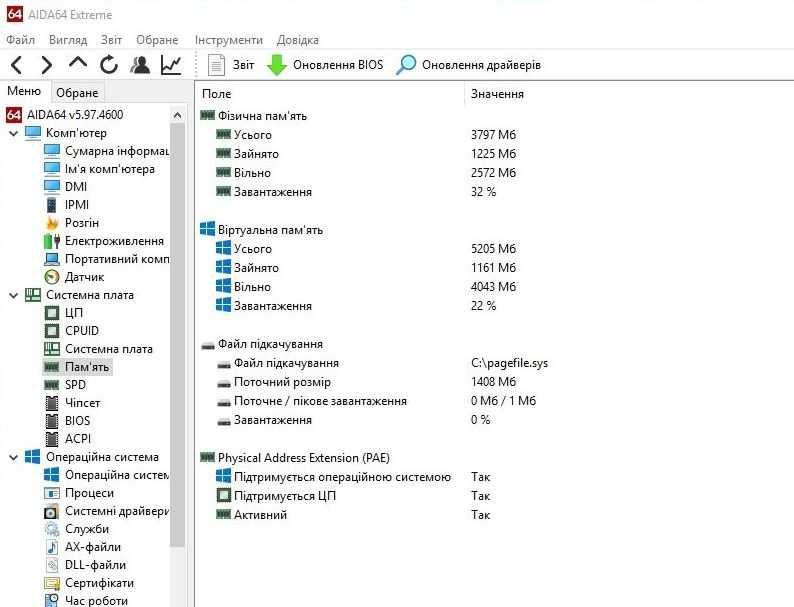Viewport: 794px width, 607px height.
Task: Click the Оновлення BIOS button label
Action: 338,65
